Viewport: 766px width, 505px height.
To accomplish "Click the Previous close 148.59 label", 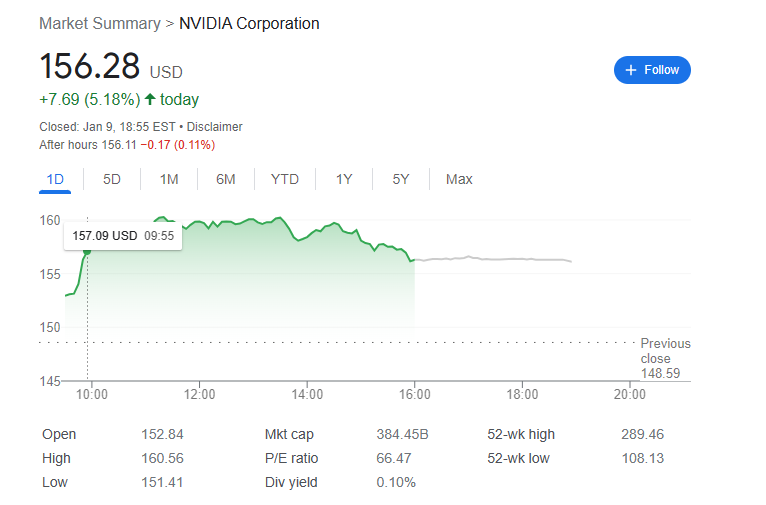I will coord(665,358).
